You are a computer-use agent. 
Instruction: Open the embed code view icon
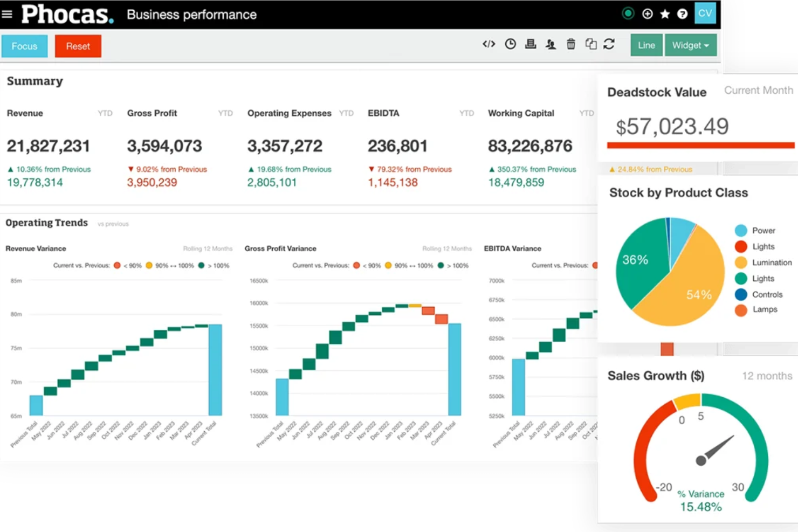(489, 44)
